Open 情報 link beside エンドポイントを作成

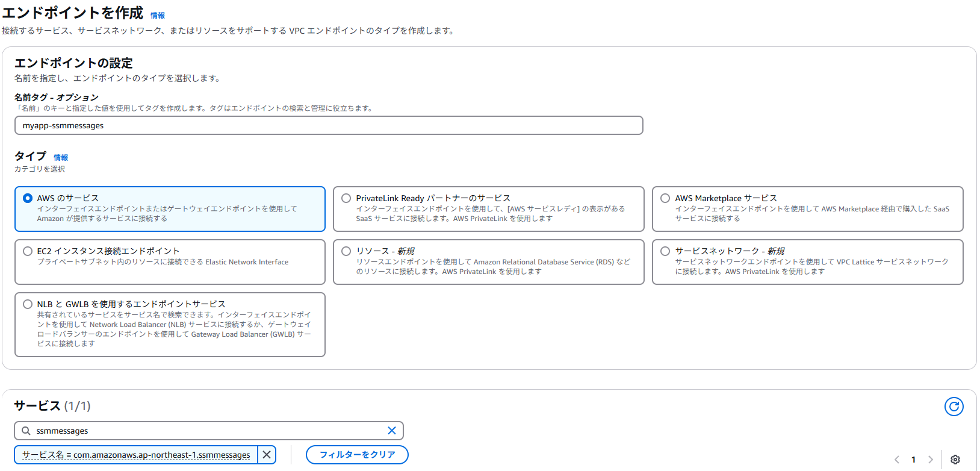[x=158, y=16]
